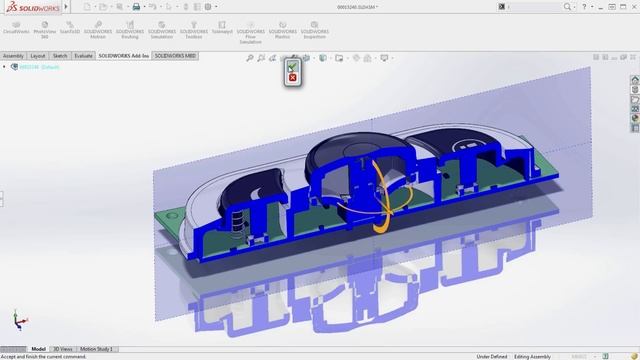Open the search type dropdown arrow

[574, 7]
